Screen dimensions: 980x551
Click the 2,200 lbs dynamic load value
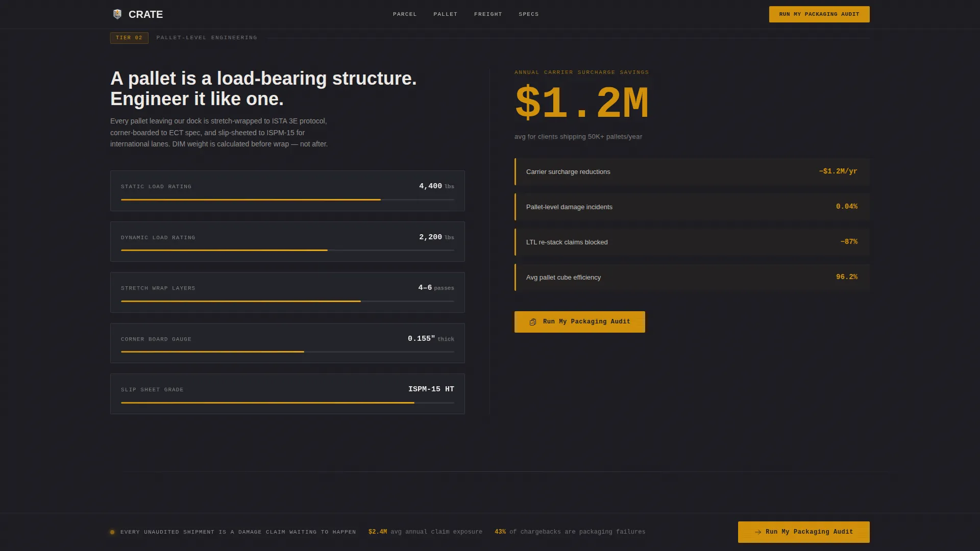tap(436, 237)
